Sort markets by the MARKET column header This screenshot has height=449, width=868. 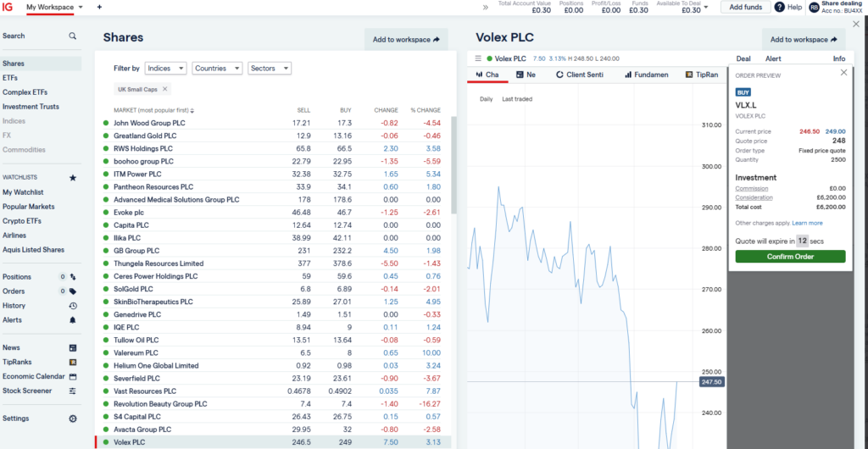(154, 110)
